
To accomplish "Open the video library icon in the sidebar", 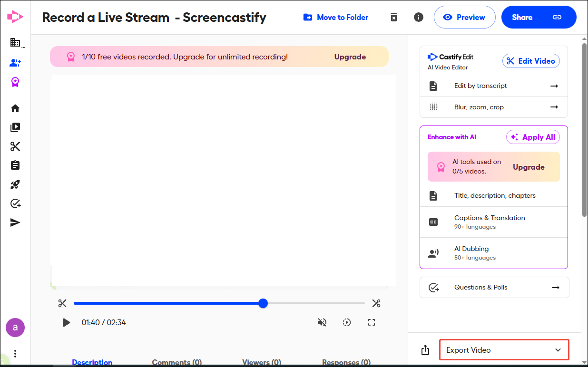I will pos(15,127).
